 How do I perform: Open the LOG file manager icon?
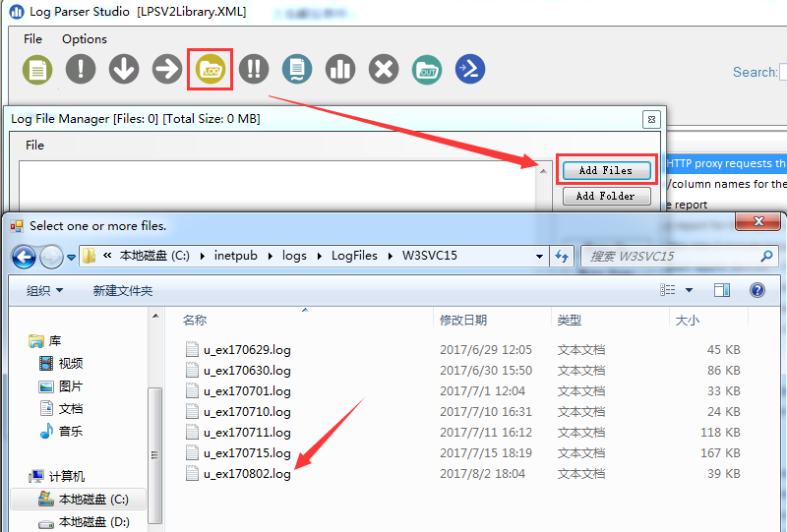coord(211,69)
